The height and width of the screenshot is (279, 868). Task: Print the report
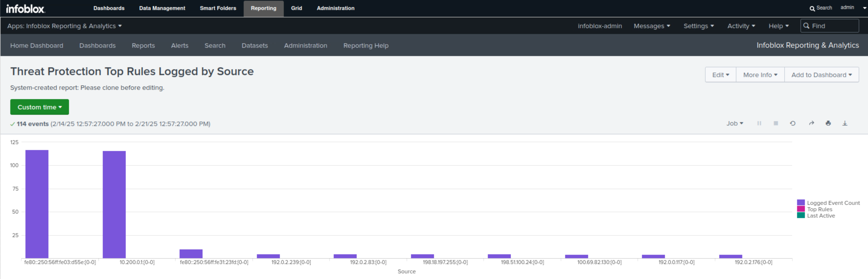(828, 123)
